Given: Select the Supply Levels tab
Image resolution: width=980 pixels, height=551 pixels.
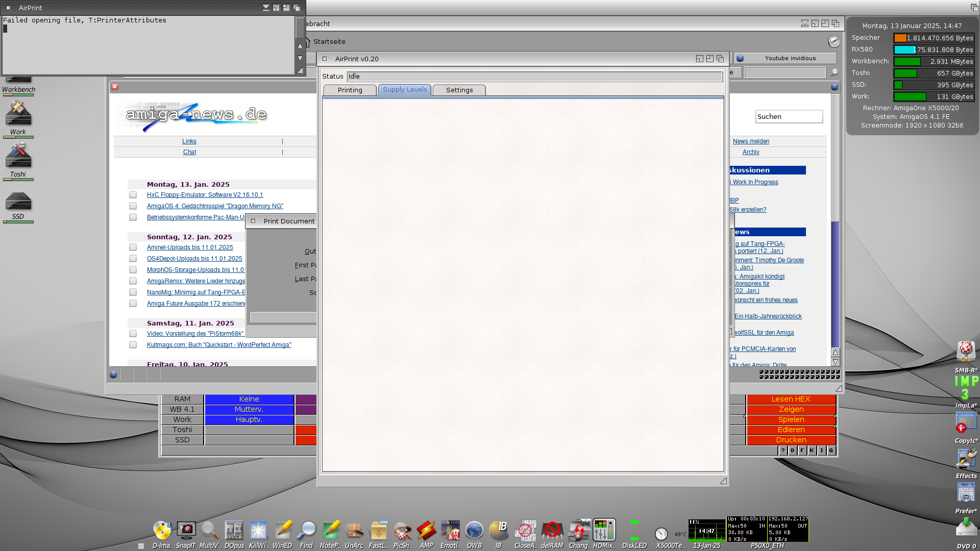Looking at the screenshot, I should 405,90.
